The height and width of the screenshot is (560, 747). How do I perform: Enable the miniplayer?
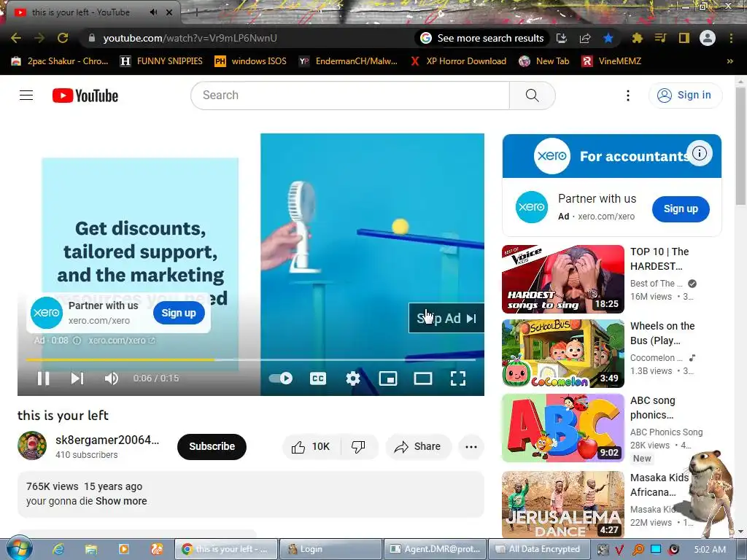(388, 378)
